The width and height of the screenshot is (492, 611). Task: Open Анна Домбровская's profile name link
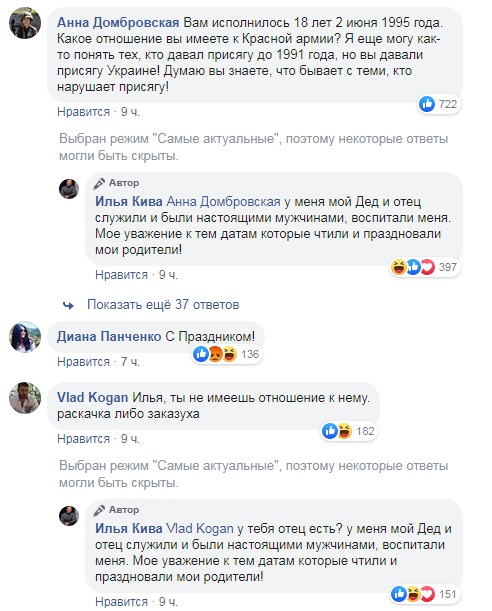point(118,23)
